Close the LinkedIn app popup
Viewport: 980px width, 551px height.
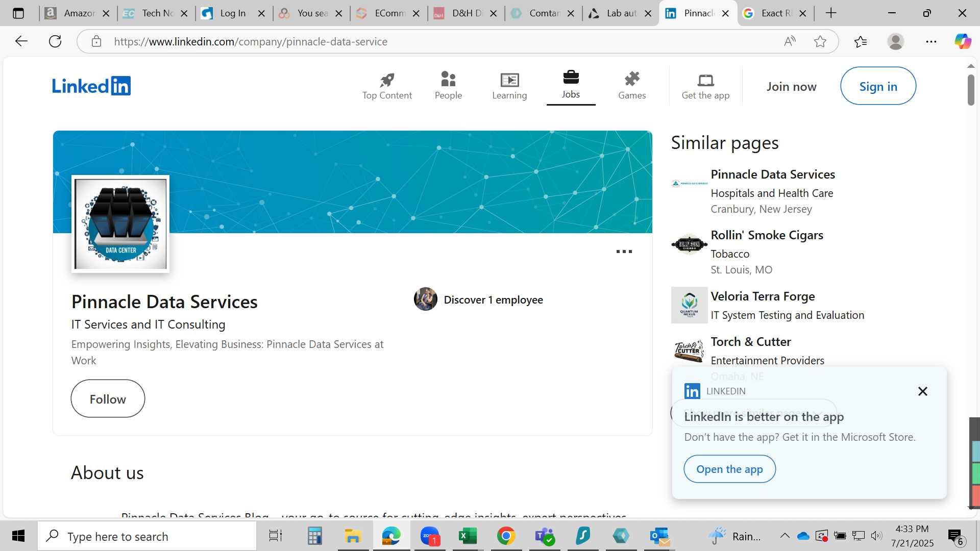click(922, 391)
